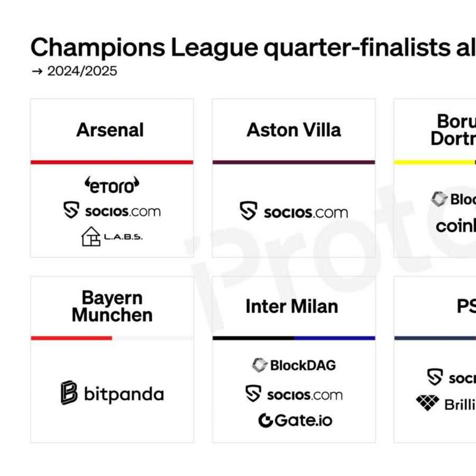Screen dimensions: 476x476
Task: Click the red bar under Arsenal
Action: coord(112,162)
